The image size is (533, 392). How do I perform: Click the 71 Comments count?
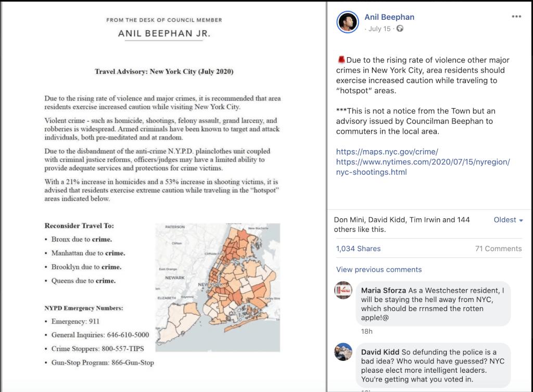coord(498,249)
